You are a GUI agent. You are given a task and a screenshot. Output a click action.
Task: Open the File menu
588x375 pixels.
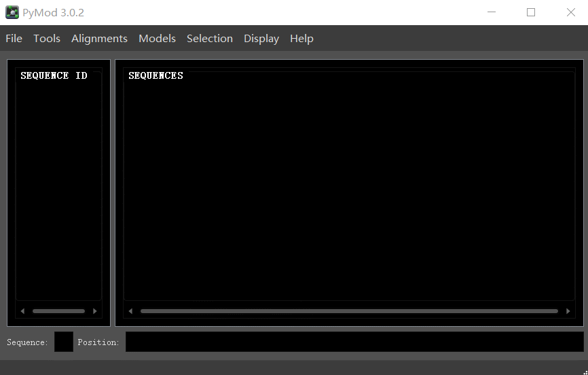tap(14, 38)
